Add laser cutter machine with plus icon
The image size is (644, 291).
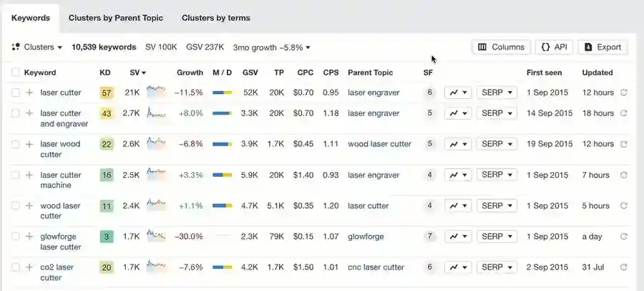pyautogui.click(x=29, y=175)
